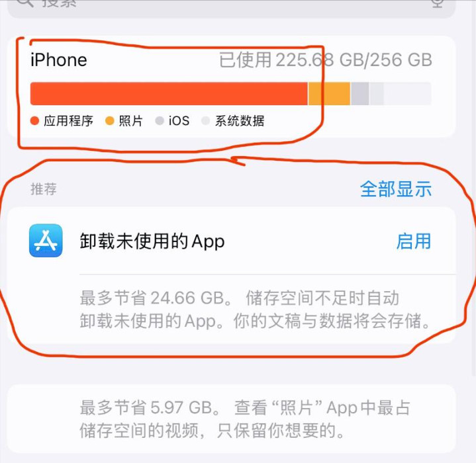Tap the 推荐 section header
The width and height of the screenshot is (476, 463).
[x=44, y=189]
